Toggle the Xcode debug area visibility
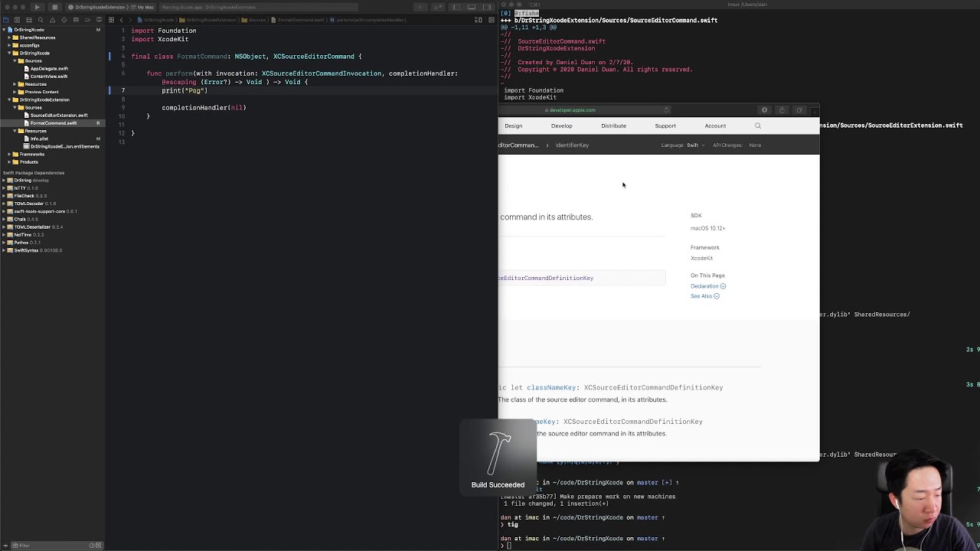This screenshot has width=980, height=551. pos(472,7)
